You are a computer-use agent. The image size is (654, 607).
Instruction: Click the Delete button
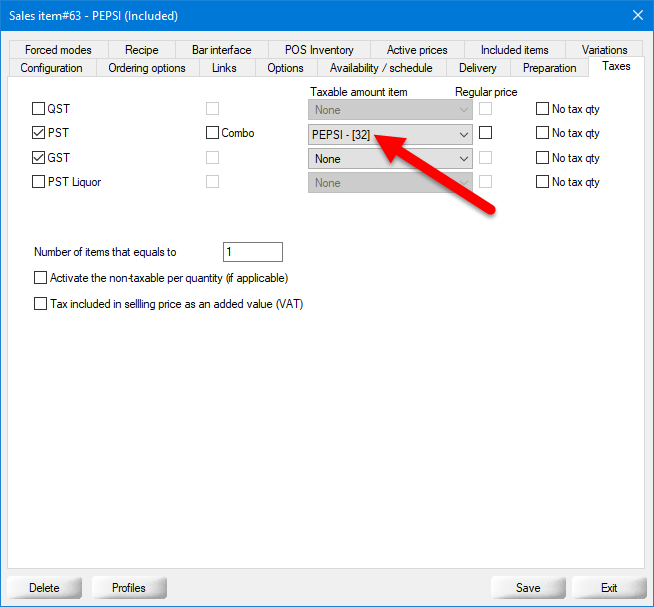[x=44, y=588]
